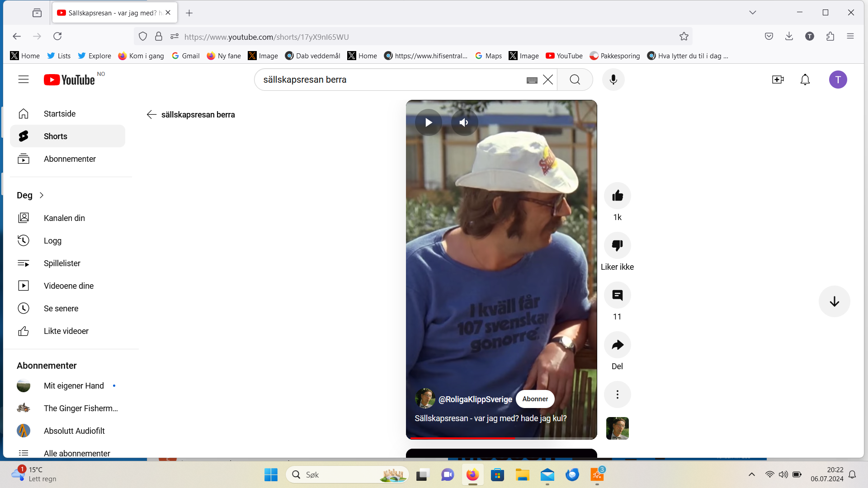Mute the Short's volume

[x=464, y=122]
